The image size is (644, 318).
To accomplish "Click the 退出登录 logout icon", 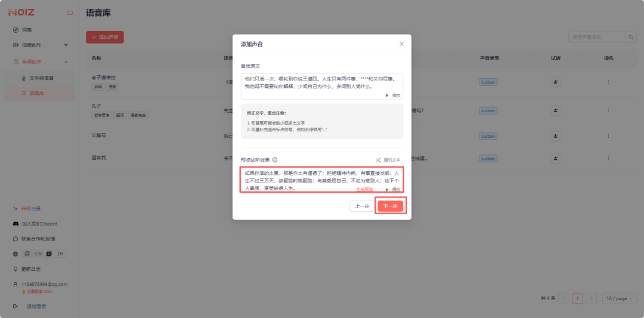I will tap(16, 306).
